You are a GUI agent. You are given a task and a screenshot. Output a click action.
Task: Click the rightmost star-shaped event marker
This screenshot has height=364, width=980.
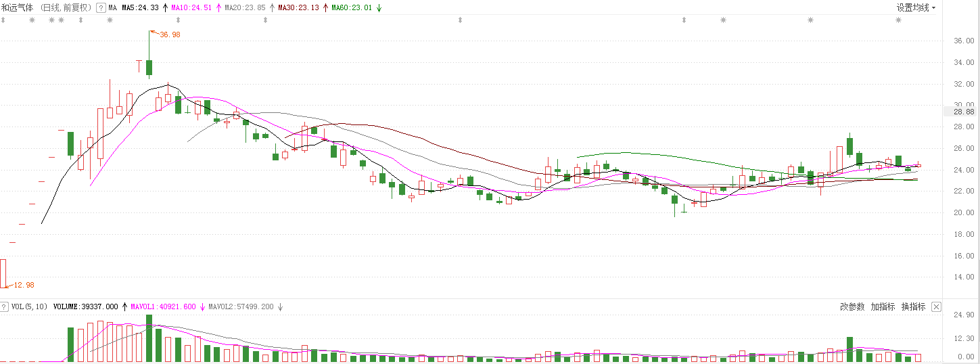[898, 20]
